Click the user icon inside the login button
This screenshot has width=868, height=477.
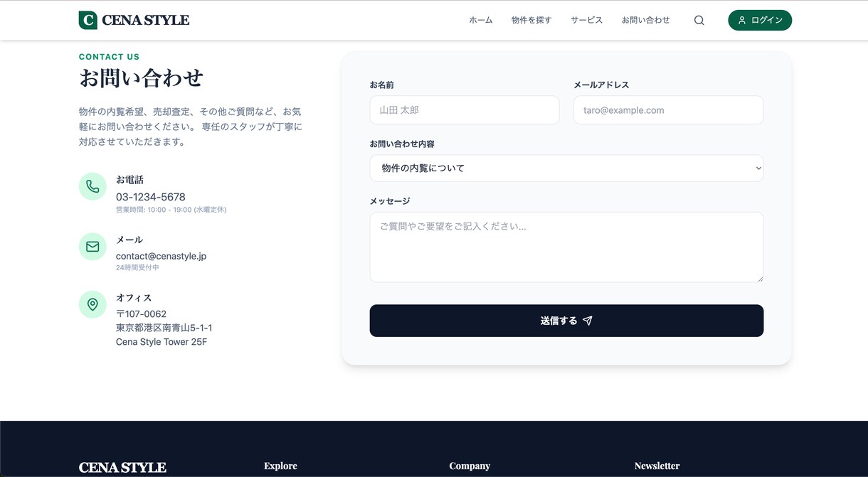coord(742,21)
